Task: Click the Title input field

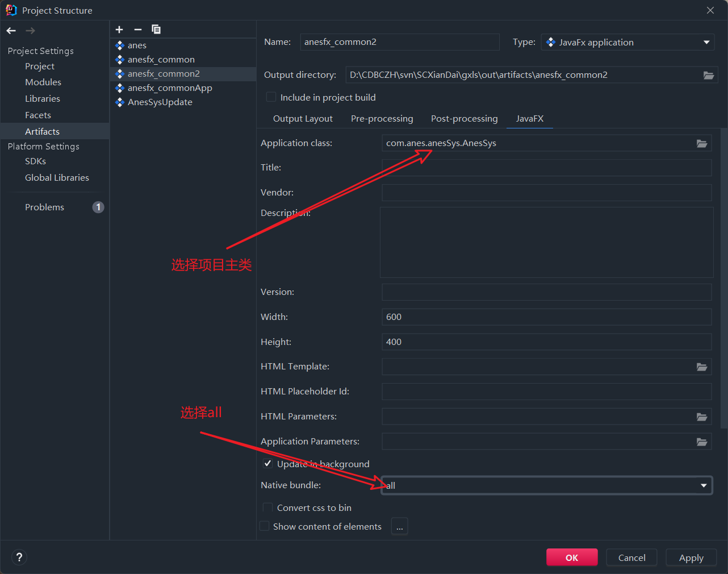Action: click(x=546, y=168)
